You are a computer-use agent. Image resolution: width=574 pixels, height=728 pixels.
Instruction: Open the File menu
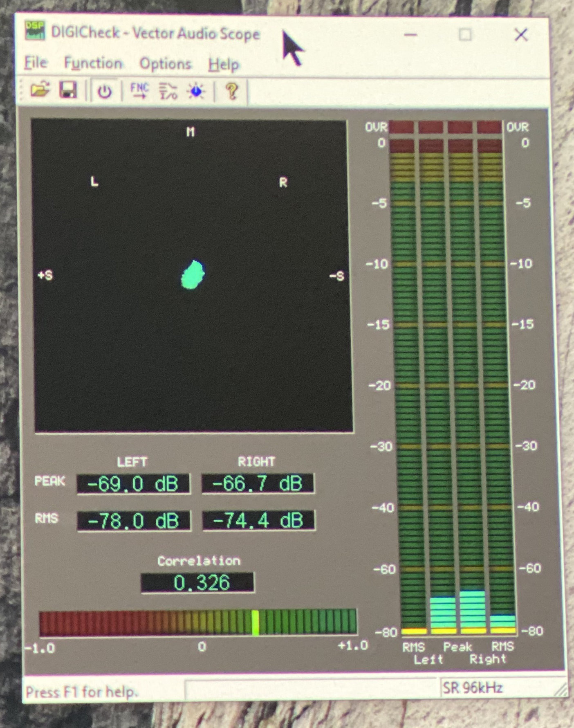36,63
